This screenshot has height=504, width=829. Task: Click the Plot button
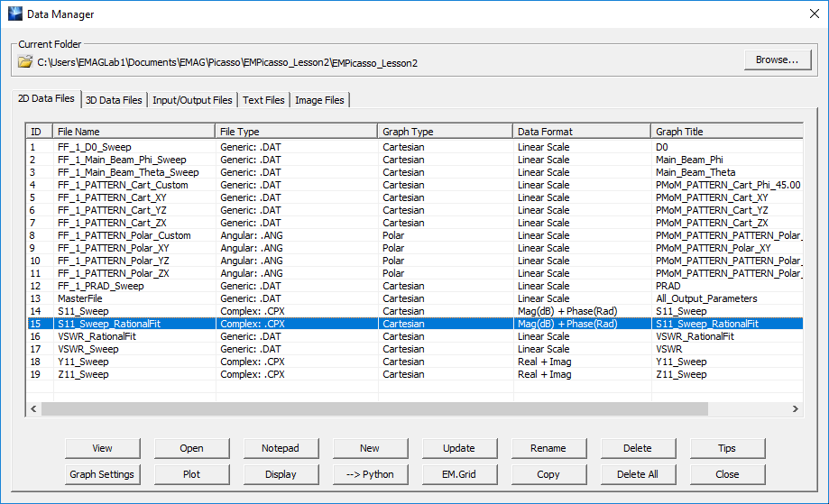[x=191, y=474]
